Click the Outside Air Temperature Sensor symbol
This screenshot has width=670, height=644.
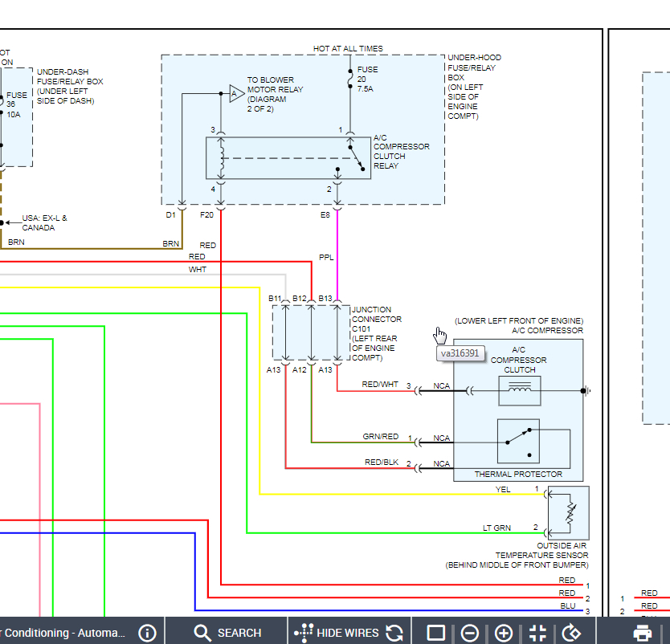click(x=569, y=513)
